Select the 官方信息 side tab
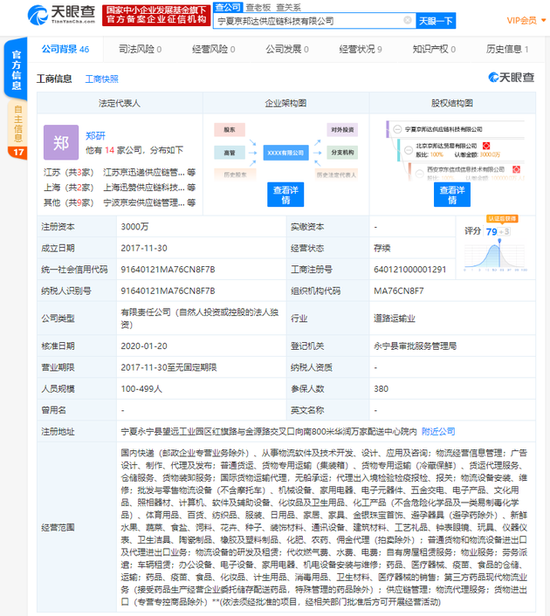550x616 pixels. [x=16, y=69]
